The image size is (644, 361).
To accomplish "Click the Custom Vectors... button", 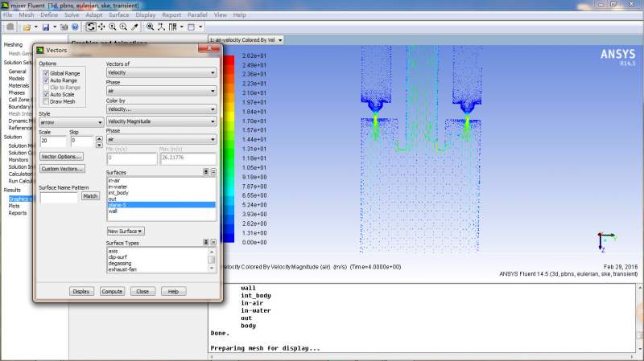I will pyautogui.click(x=62, y=169).
